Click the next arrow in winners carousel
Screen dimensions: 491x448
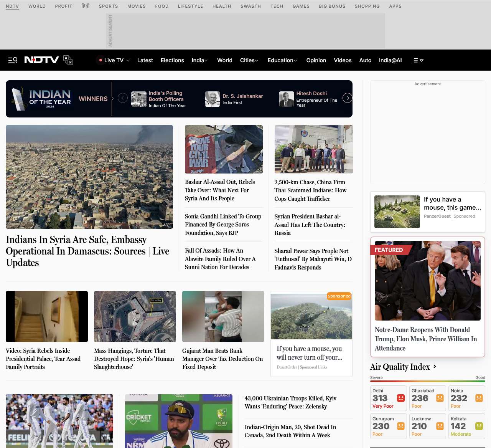point(347,98)
